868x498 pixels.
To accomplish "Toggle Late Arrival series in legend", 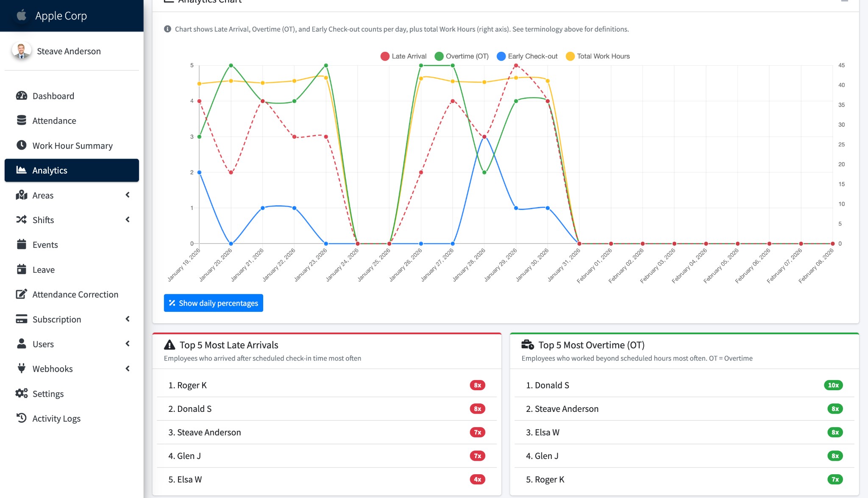I will click(409, 56).
